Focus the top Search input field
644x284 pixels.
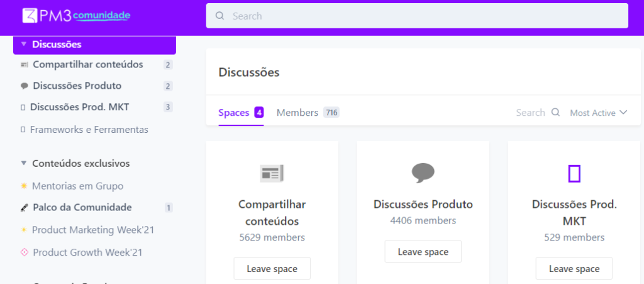pos(417,16)
